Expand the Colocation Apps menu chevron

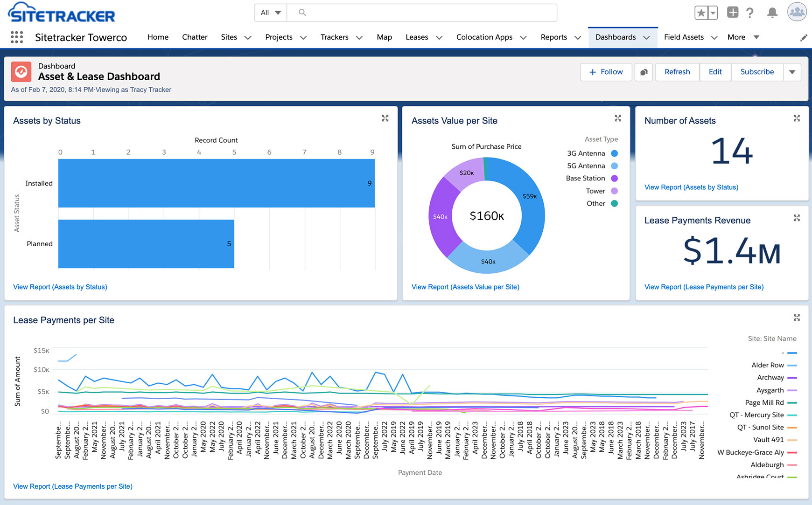[x=523, y=38]
